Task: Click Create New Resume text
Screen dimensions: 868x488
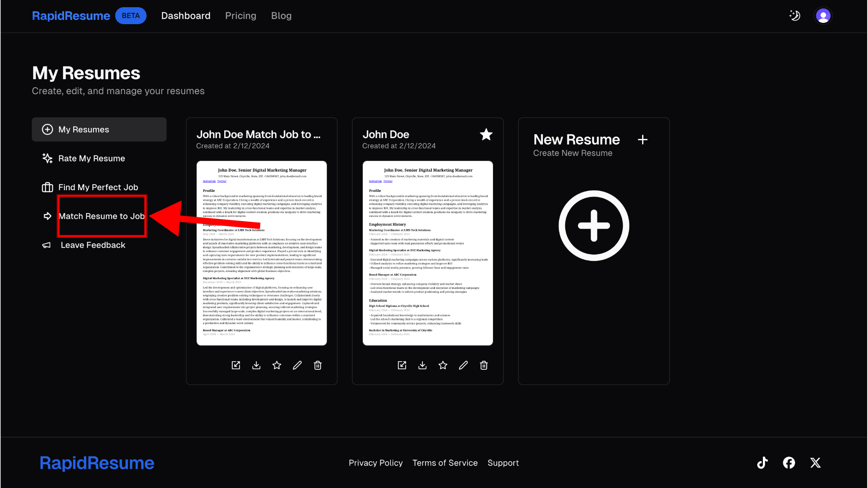Action: (573, 153)
